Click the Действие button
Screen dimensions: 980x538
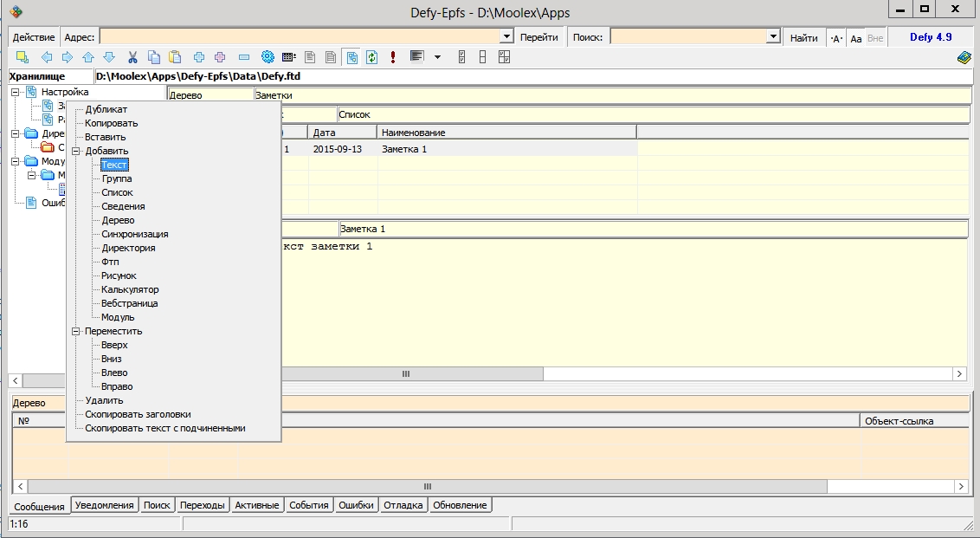(x=34, y=37)
